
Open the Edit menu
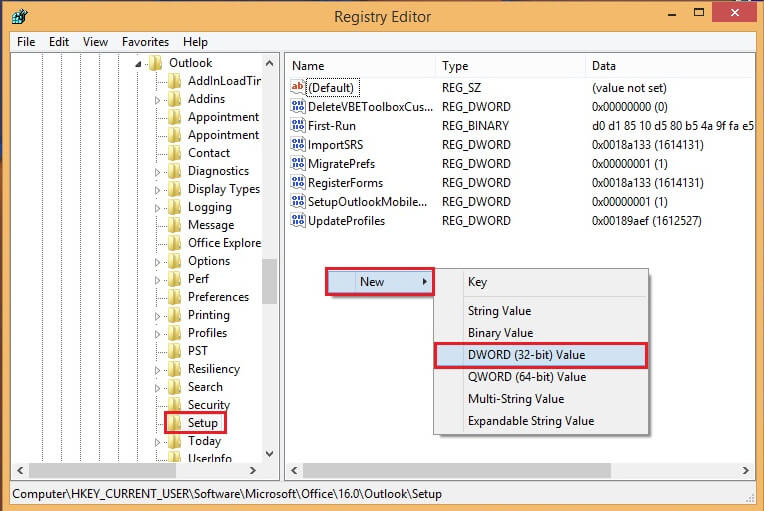pos(59,42)
